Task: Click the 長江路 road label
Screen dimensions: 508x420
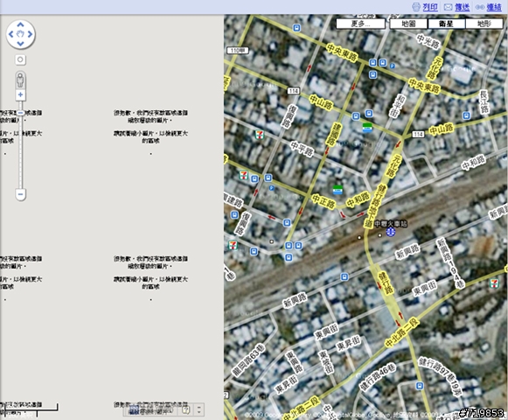Action: (484, 101)
